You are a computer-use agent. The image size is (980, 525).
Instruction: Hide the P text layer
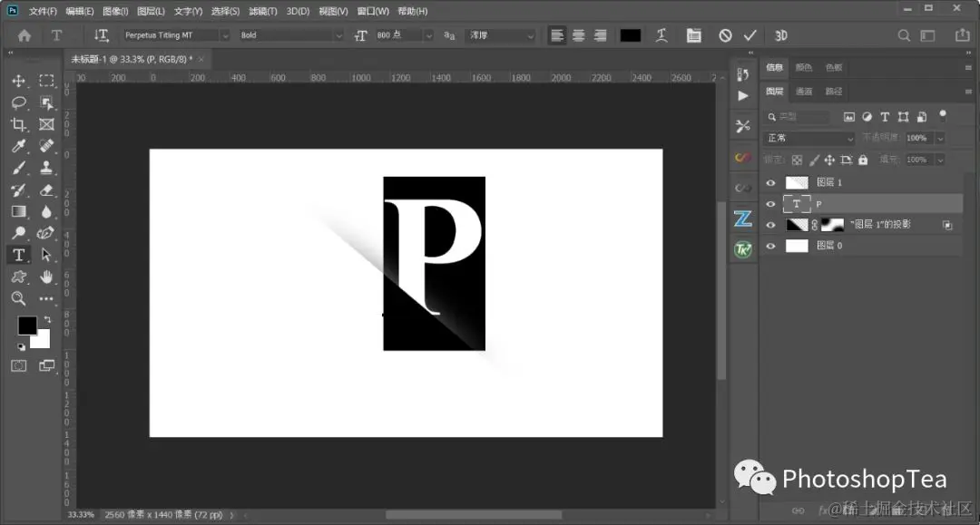770,204
